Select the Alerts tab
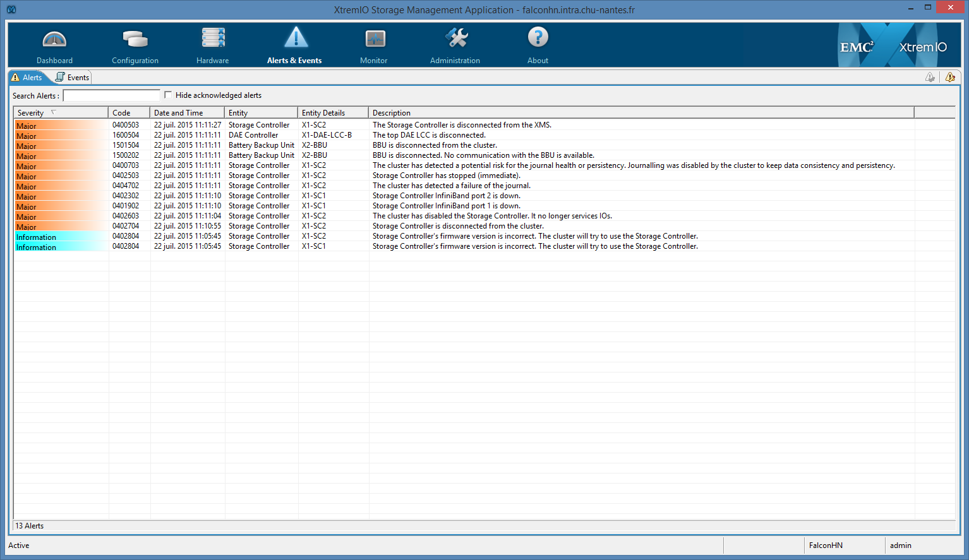 coord(27,78)
